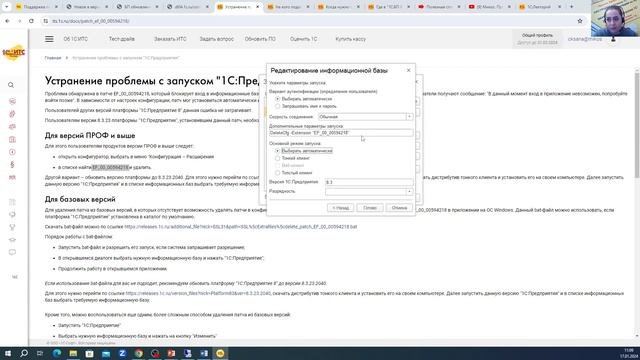The image size is (640, 360).
Task: Click the 'Готово' button
Action: [370, 208]
